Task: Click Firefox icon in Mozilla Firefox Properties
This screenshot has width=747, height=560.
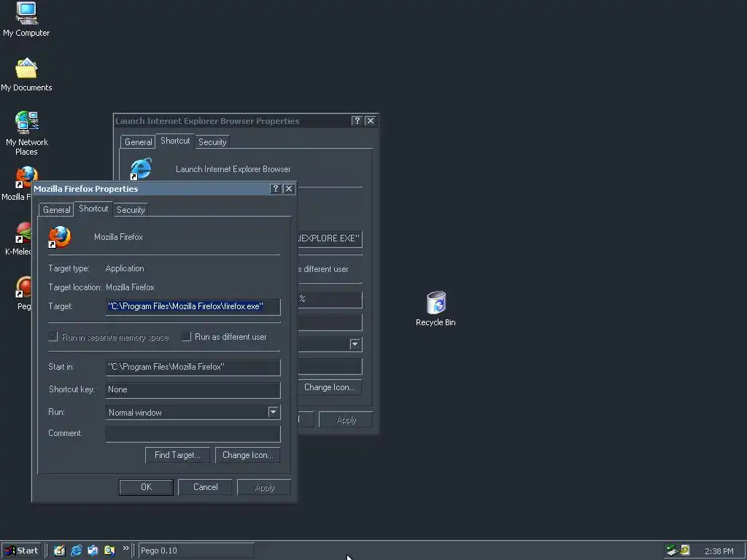Action: pyautogui.click(x=60, y=237)
